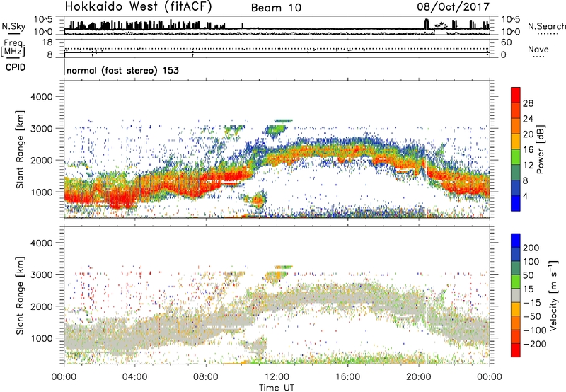This screenshot has height=392, width=566.
Task: Click the "Time UT" axis title
Action: (277, 388)
